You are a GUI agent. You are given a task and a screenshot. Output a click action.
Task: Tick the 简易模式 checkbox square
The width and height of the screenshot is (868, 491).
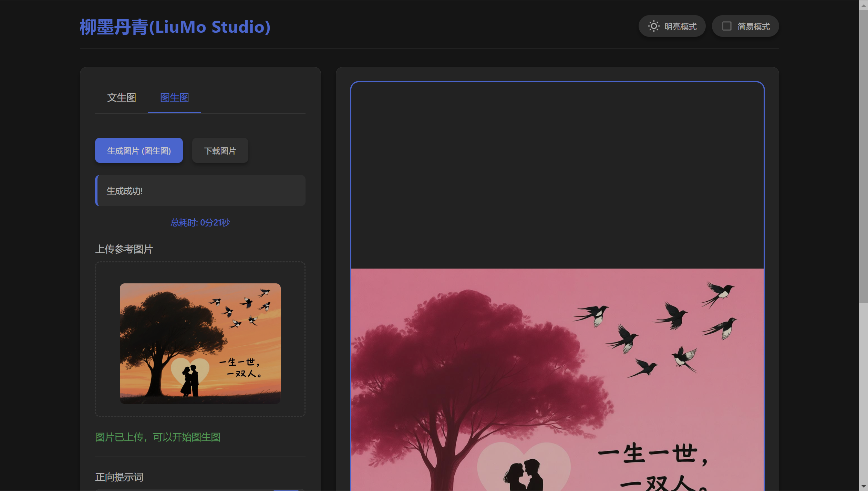[x=726, y=26]
